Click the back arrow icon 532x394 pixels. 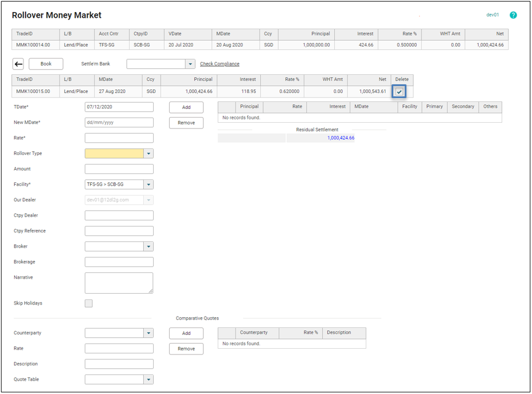click(x=18, y=64)
